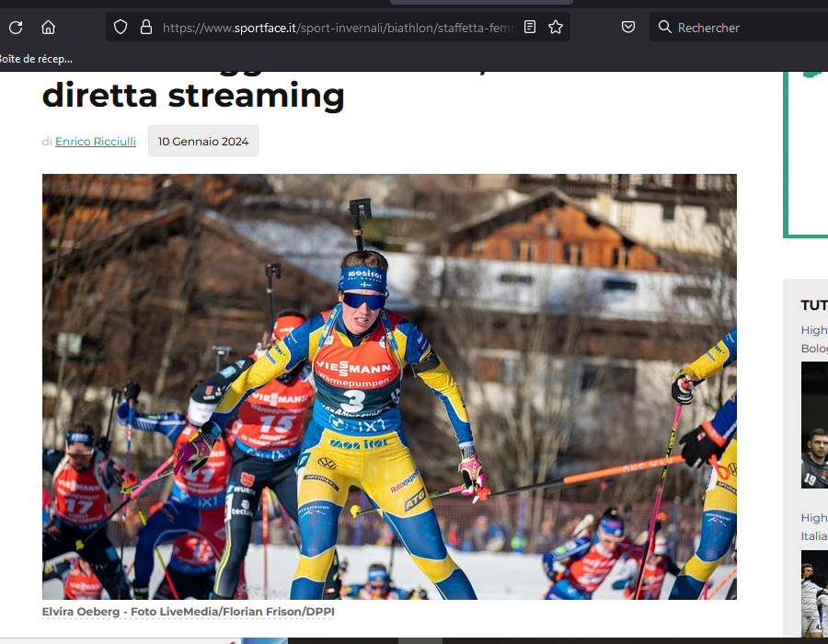Click the magnifier in the Rechercher search bar
This screenshot has height=644, width=828.
click(665, 27)
